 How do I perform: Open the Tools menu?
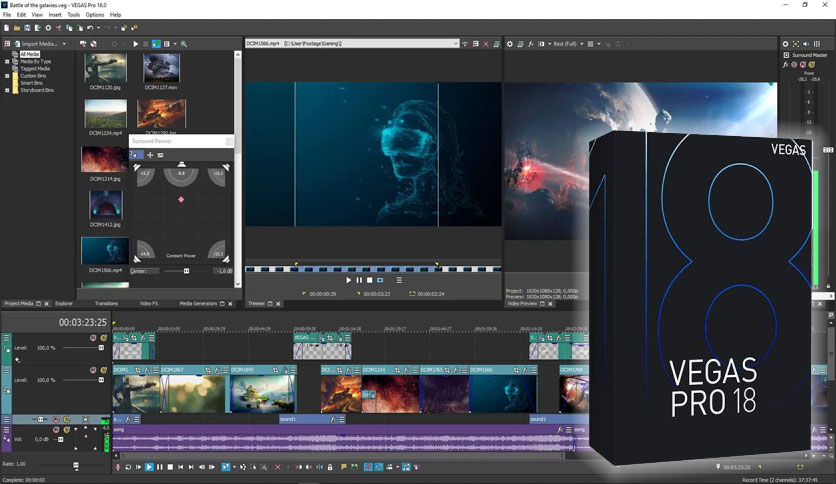click(73, 15)
